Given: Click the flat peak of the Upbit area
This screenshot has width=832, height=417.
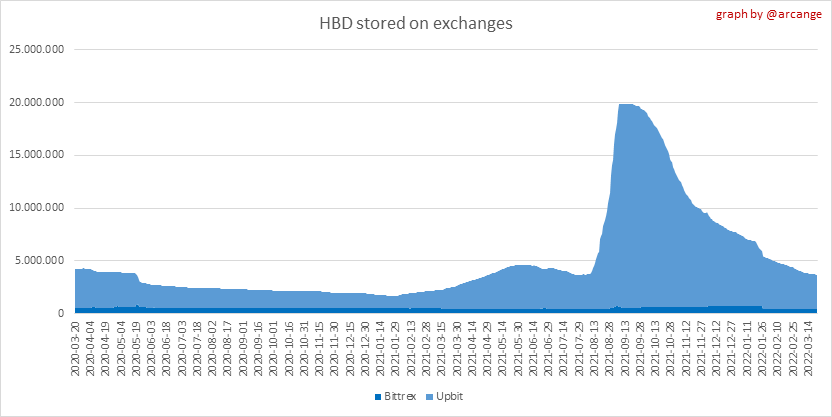Looking at the screenshot, I should [626, 105].
